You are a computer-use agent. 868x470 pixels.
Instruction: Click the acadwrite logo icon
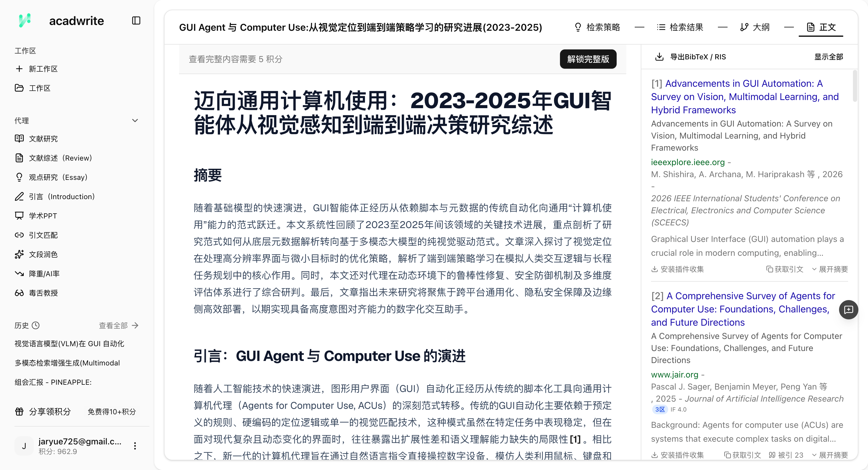(25, 20)
